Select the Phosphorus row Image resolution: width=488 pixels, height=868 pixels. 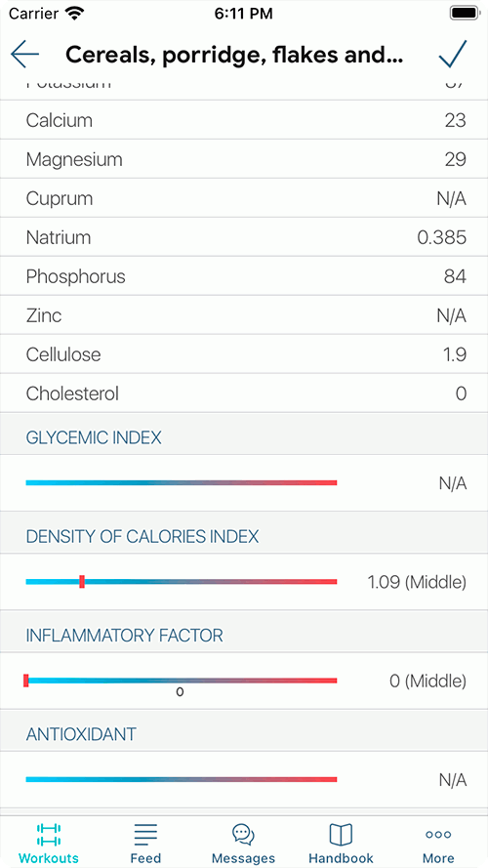click(x=244, y=275)
